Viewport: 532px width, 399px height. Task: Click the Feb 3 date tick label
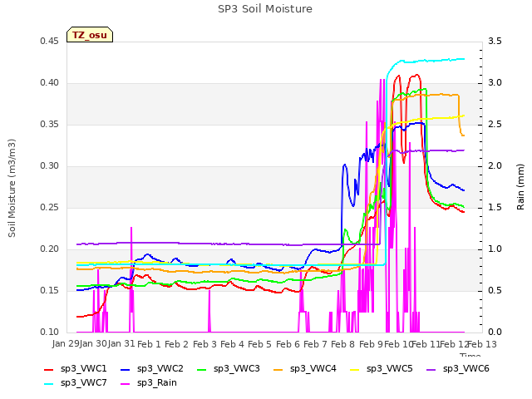click(204, 344)
